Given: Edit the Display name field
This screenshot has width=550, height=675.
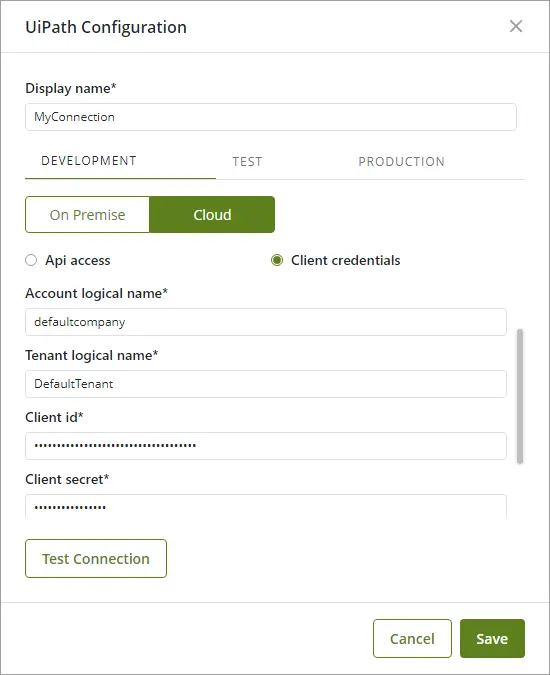Looking at the screenshot, I should [271, 117].
